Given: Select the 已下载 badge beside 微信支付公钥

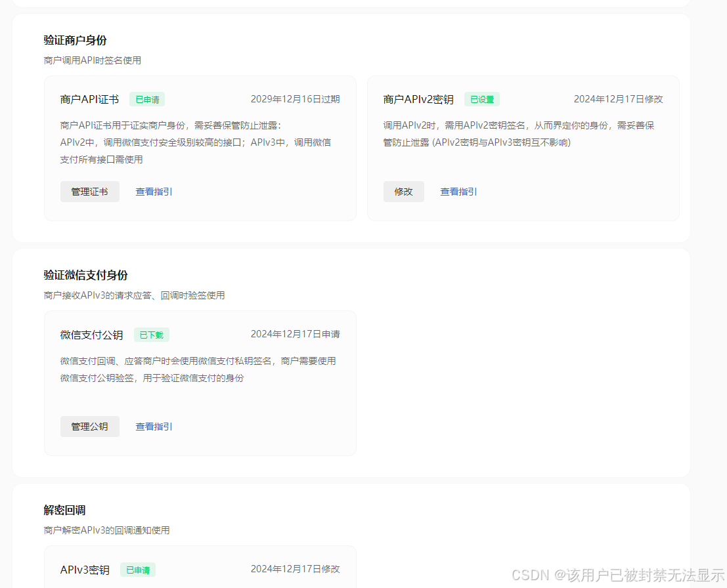Looking at the screenshot, I should click(x=151, y=335).
